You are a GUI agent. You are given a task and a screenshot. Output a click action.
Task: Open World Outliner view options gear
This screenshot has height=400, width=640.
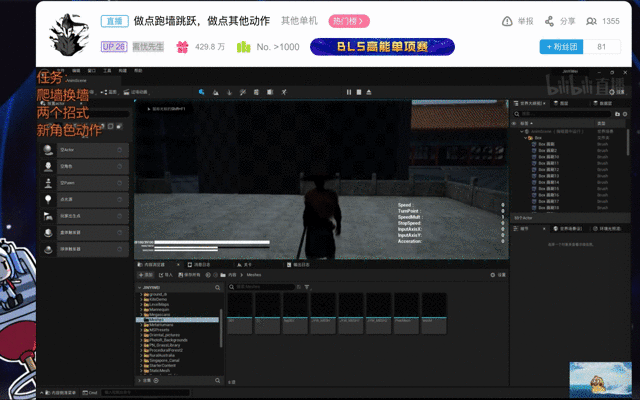point(625,114)
